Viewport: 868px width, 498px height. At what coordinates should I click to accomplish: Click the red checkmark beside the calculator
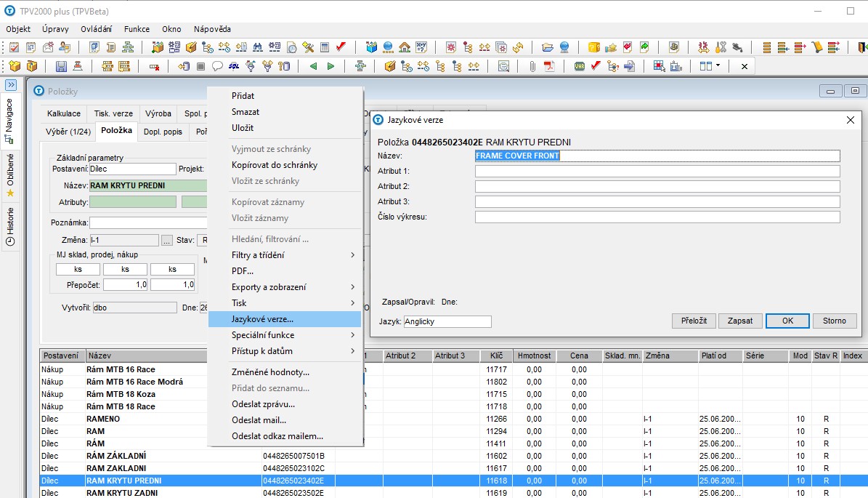[341, 47]
